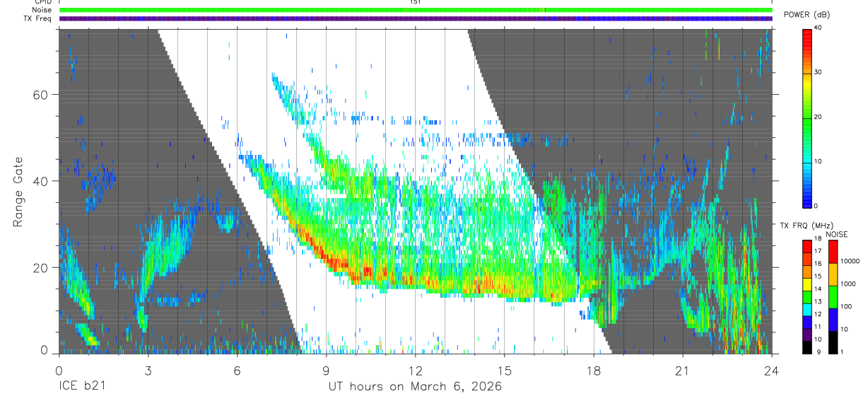
Task: Click the 'Noise' row label at top
Action: [43, 10]
